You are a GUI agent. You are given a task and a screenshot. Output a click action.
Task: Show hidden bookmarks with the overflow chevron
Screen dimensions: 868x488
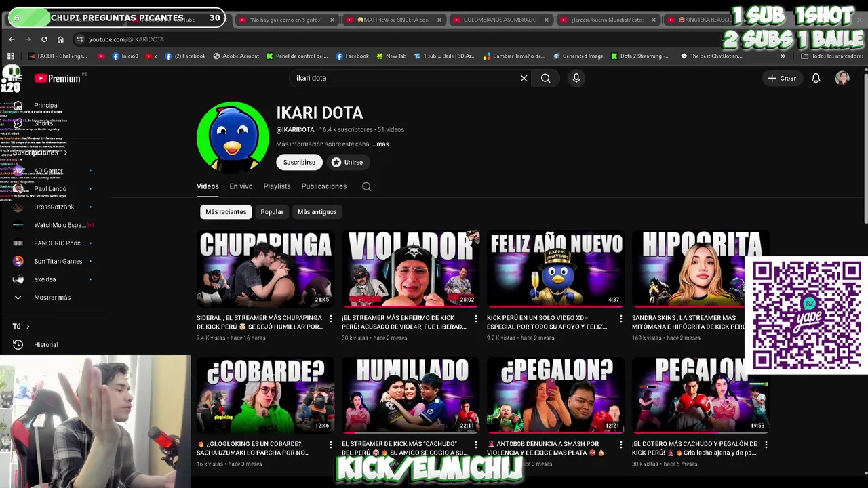click(783, 56)
